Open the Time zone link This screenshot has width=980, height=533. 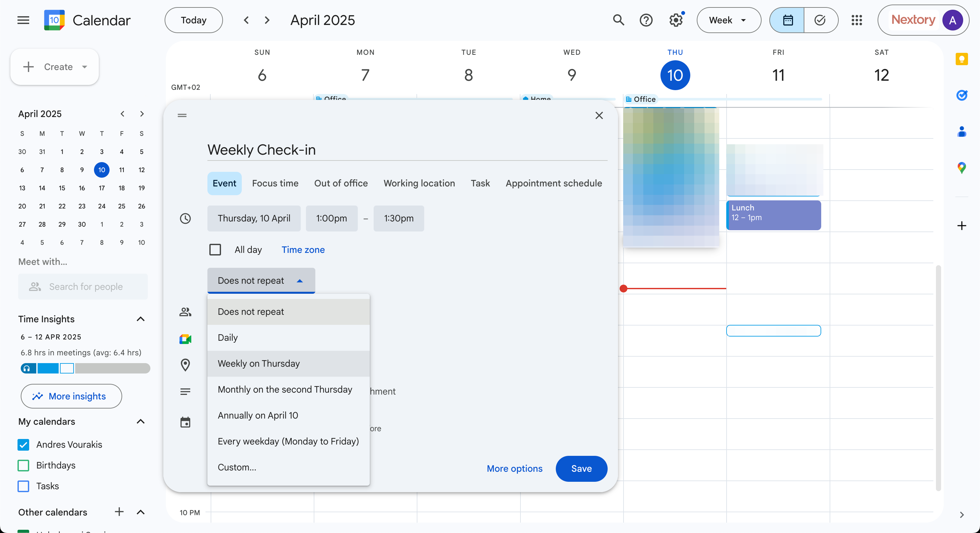click(303, 250)
